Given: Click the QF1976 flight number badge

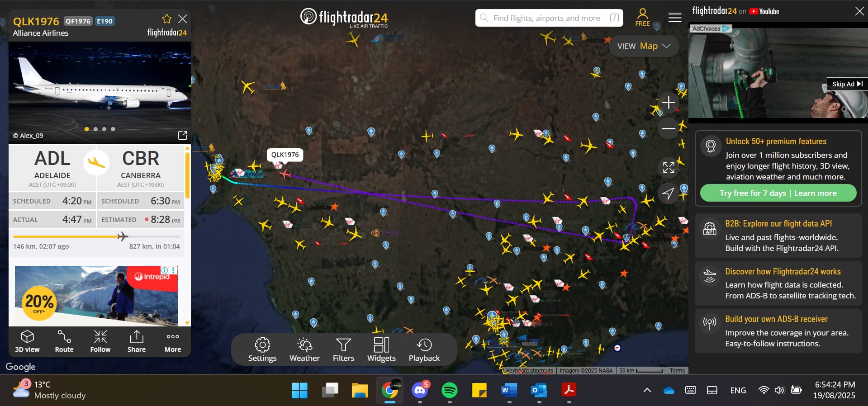Looking at the screenshot, I should [78, 21].
